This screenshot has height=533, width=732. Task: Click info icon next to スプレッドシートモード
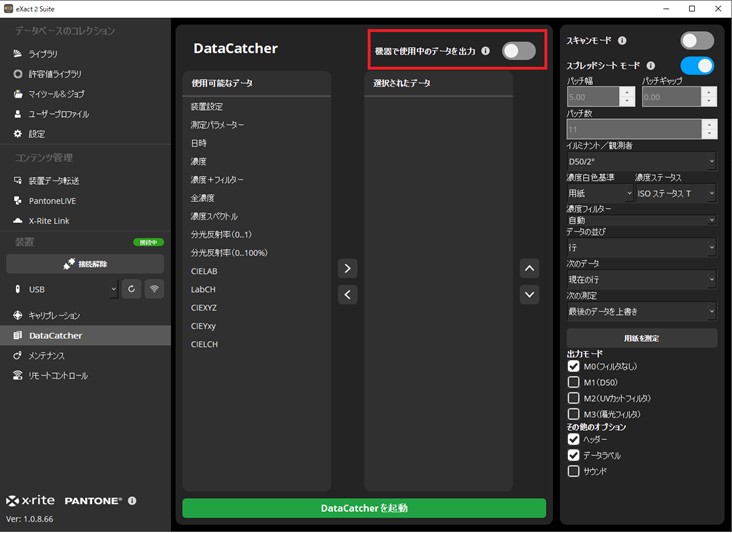651,65
